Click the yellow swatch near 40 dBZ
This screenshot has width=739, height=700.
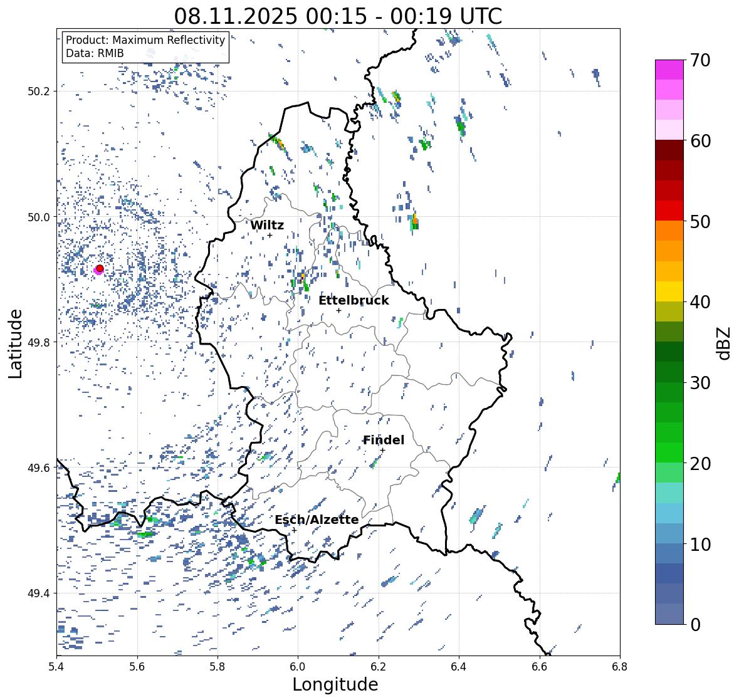(x=669, y=291)
